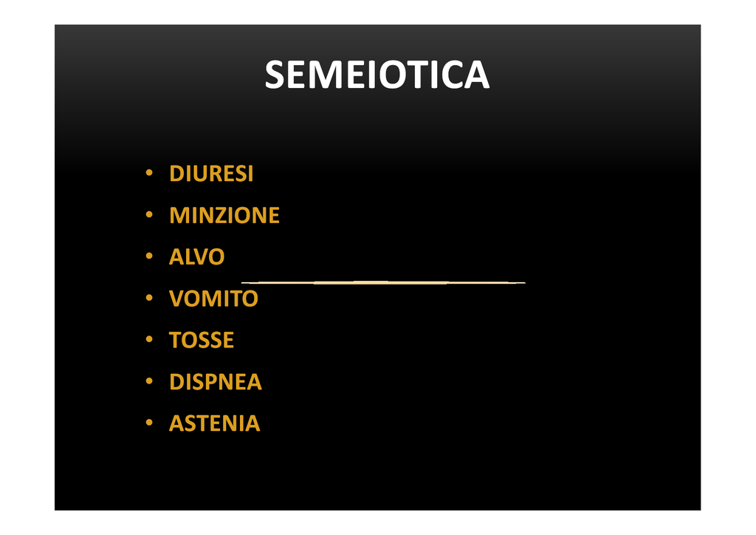Click the white margin below the slide

(377, 523)
